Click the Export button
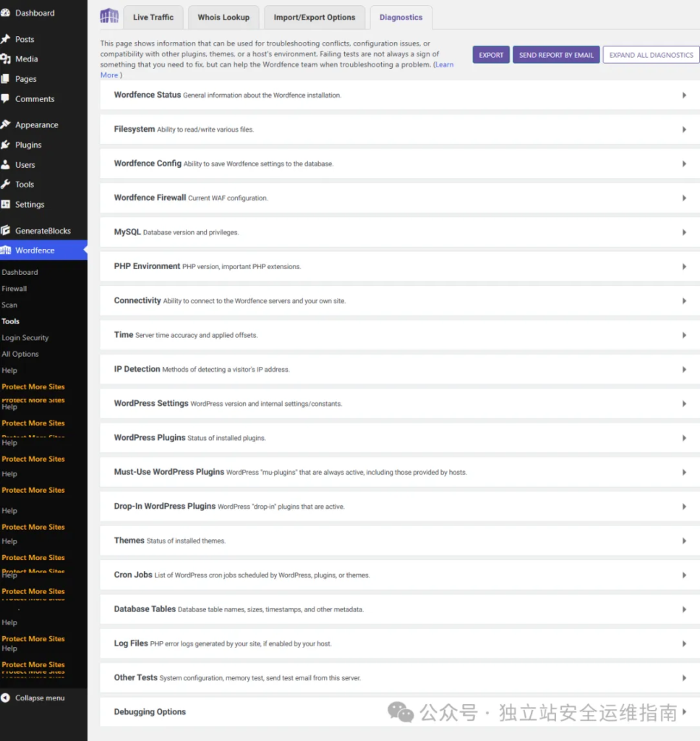This screenshot has height=741, width=700. pyautogui.click(x=491, y=55)
